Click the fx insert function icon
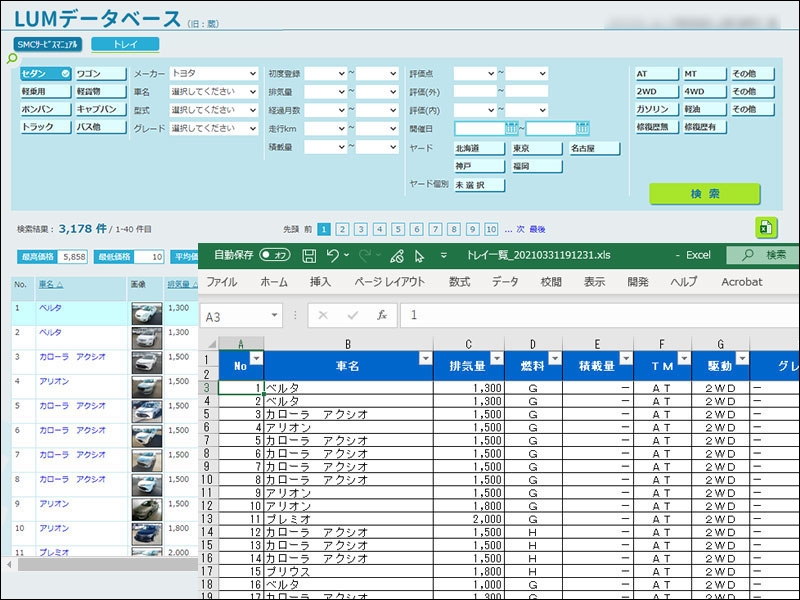Viewport: 800px width, 600px height. [382, 315]
